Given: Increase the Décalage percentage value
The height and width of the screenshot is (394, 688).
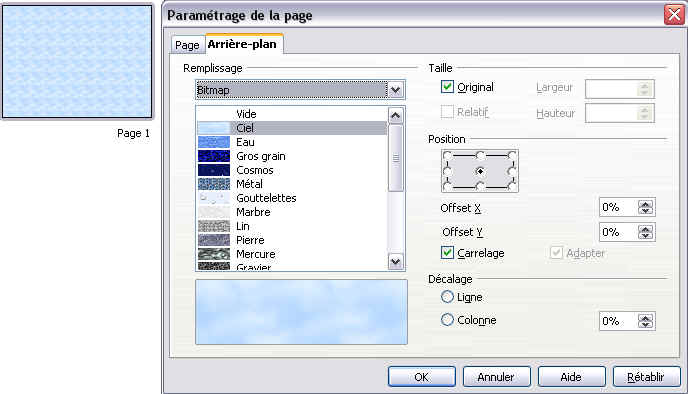Looking at the screenshot, I should 645,318.
